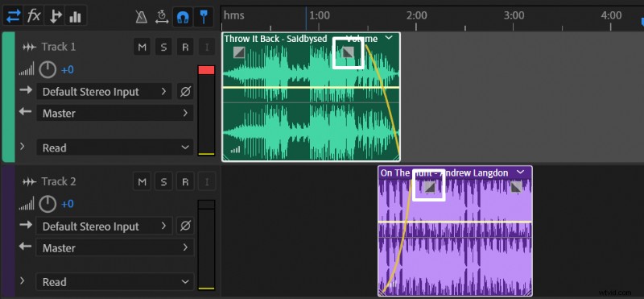Click Track 1 output arrow icon
644x299 pixels.
(x=26, y=112)
